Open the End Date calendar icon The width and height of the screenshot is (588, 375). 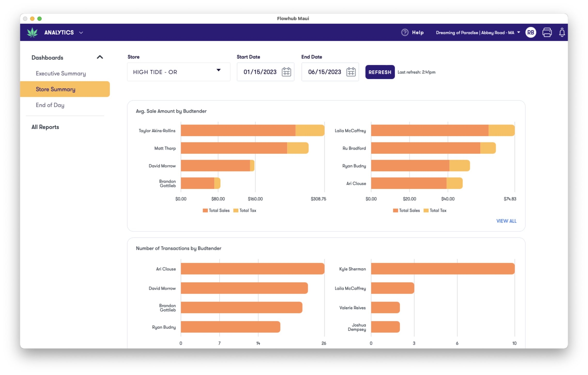[351, 72]
